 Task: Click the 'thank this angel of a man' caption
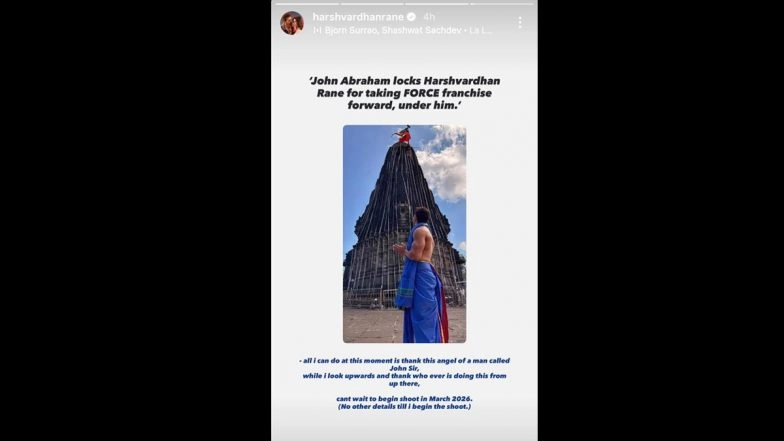click(x=404, y=364)
